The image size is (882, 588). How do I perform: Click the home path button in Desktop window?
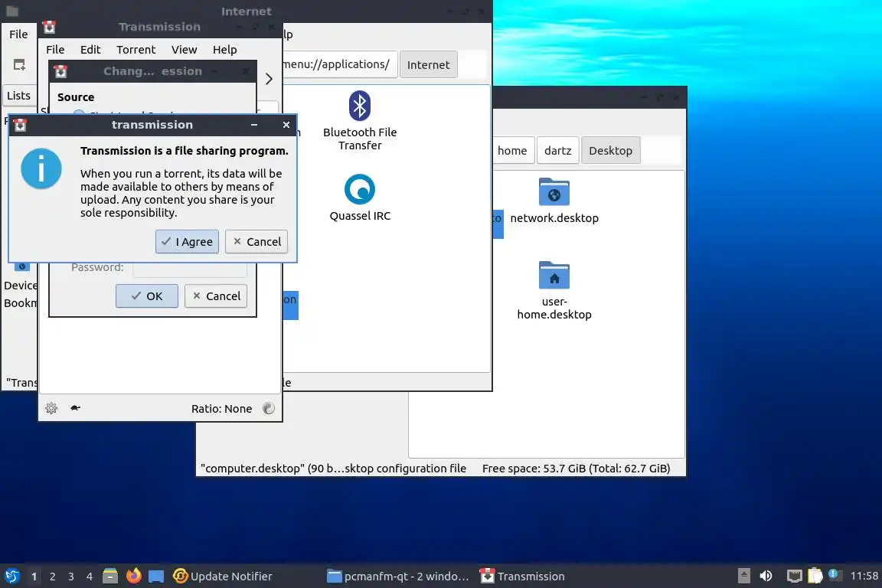pos(512,150)
